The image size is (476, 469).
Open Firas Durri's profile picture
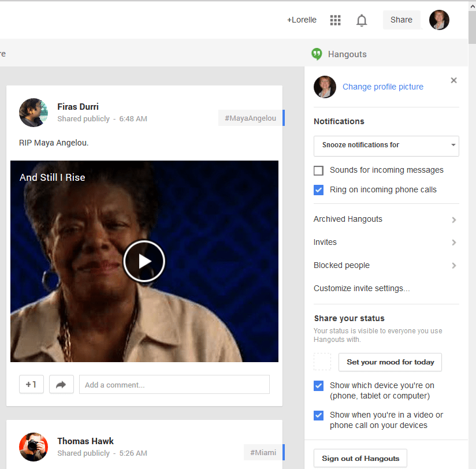tap(34, 112)
